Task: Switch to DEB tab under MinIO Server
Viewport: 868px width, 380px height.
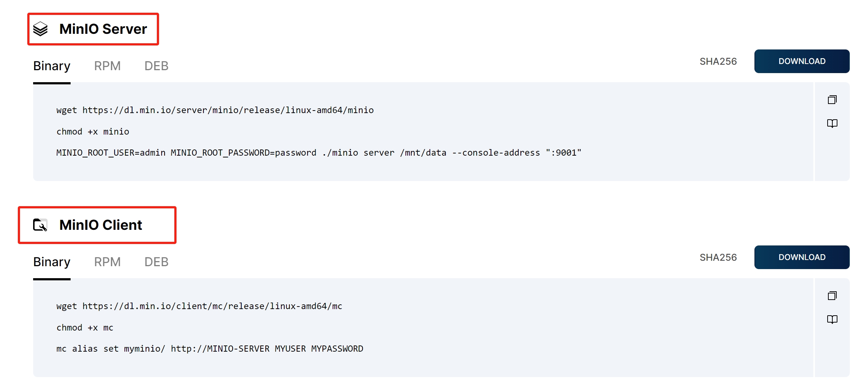Action: 156,66
